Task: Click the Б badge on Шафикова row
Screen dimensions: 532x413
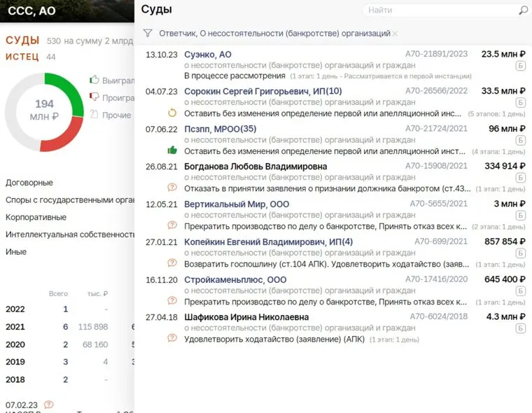Action: coord(520,329)
